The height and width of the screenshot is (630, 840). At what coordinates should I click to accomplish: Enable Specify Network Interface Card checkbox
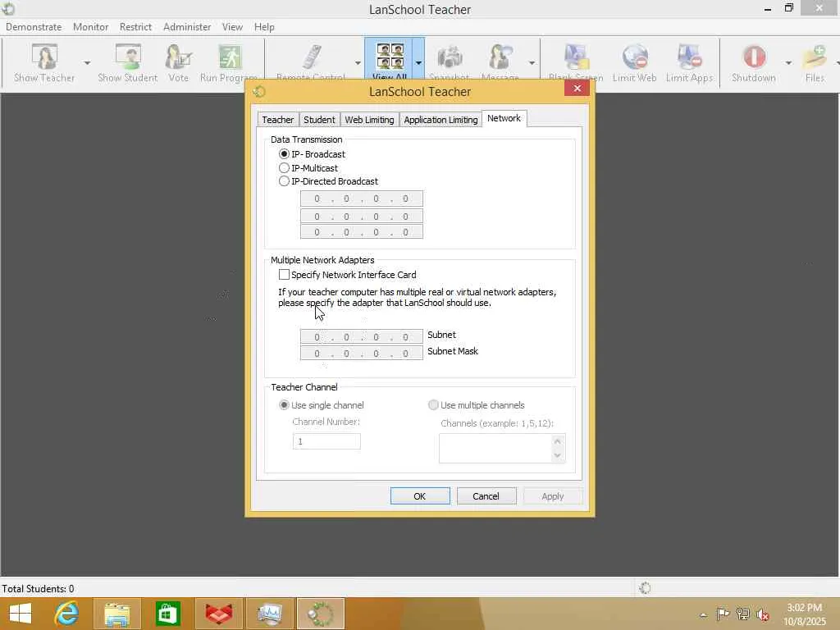coord(284,274)
